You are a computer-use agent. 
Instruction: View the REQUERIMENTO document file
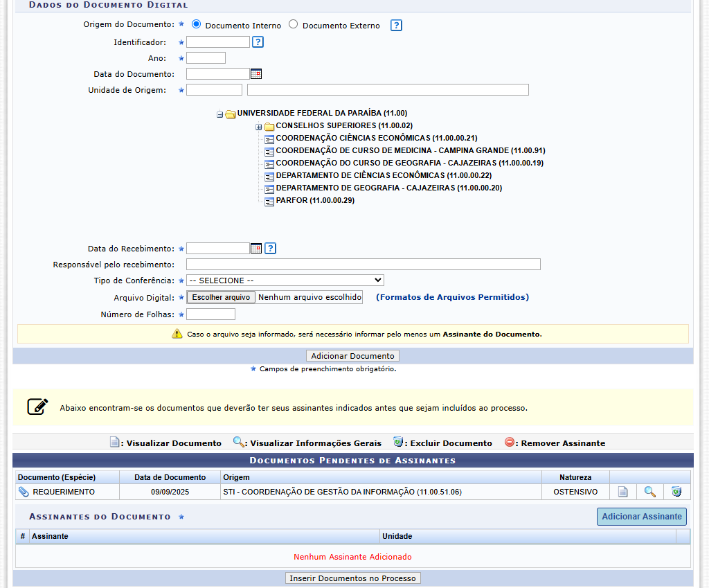point(622,492)
